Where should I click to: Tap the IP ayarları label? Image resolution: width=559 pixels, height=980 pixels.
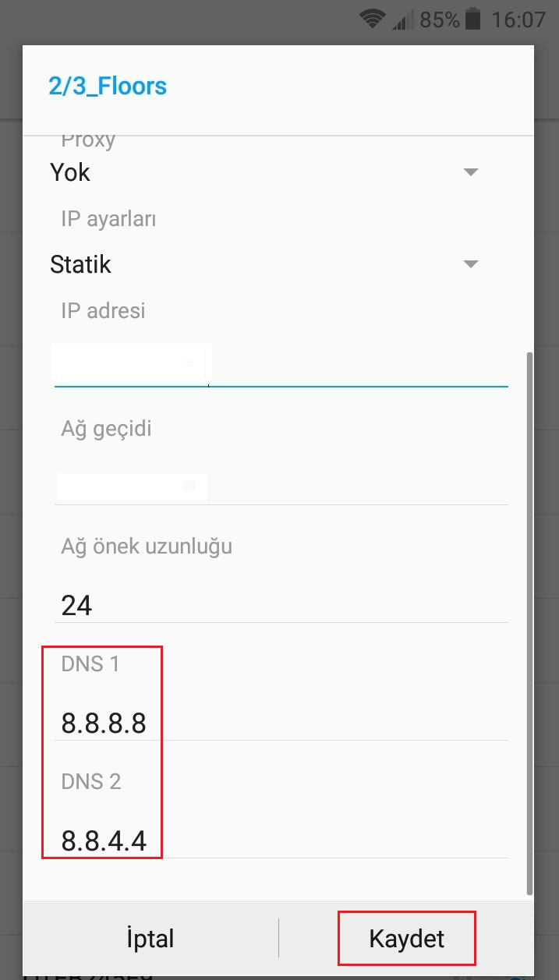click(x=108, y=220)
